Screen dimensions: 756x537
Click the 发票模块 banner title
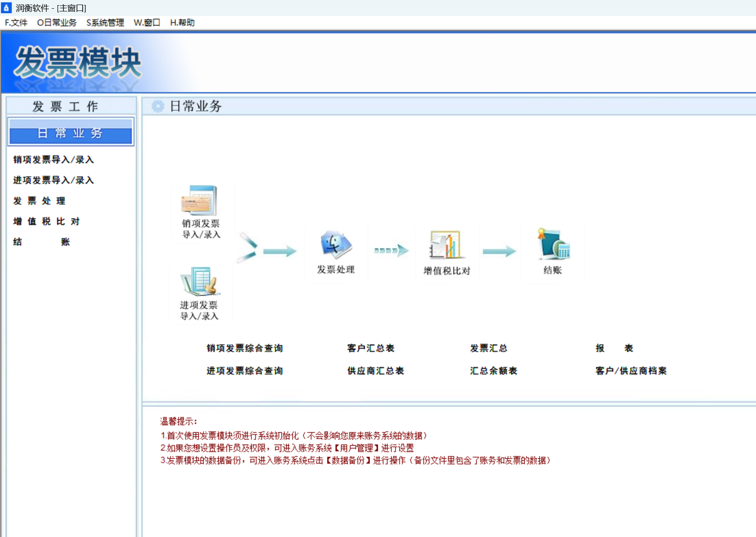(78, 63)
